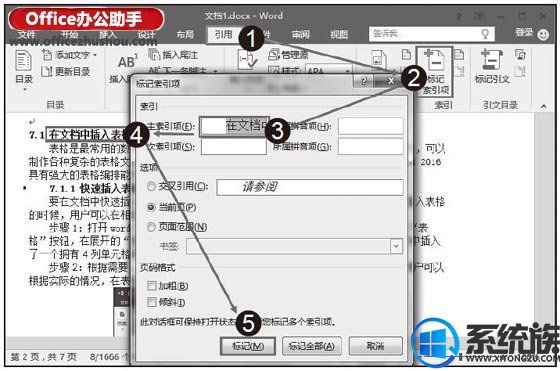Open the 审阅 ribbon tab
The height and width of the screenshot is (371, 560).
(300, 35)
